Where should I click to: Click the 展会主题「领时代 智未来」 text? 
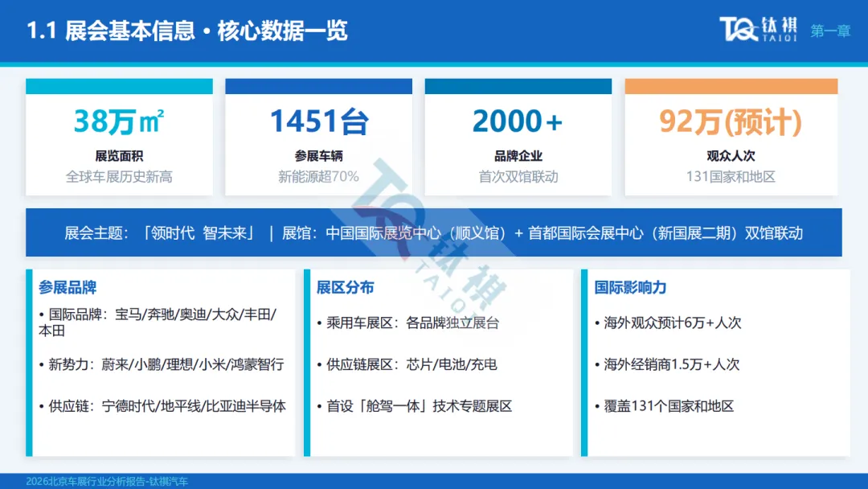click(161, 232)
